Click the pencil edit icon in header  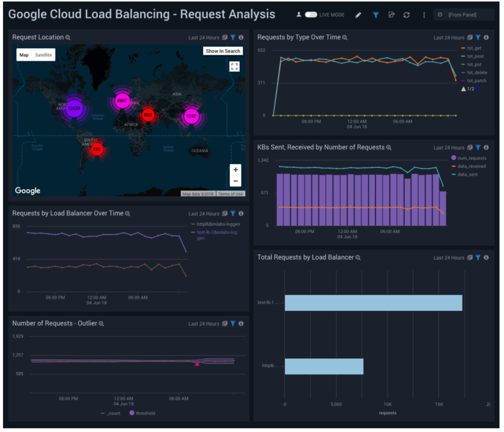pyautogui.click(x=358, y=15)
